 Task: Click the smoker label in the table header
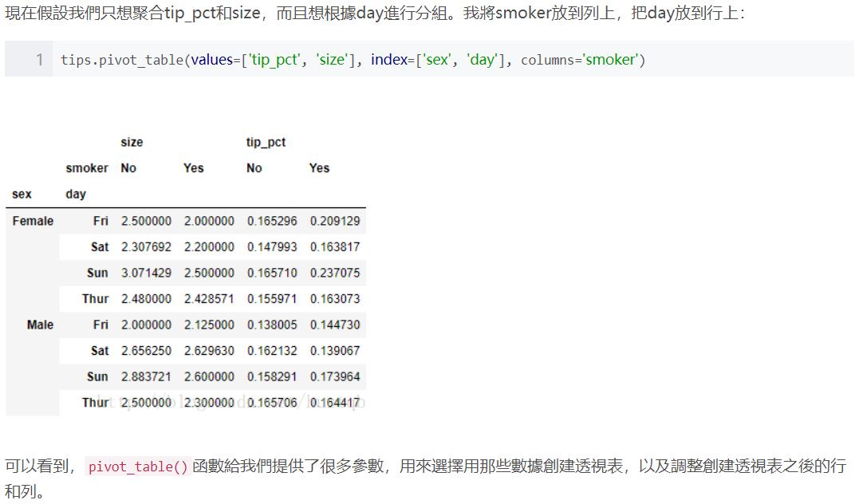(86, 167)
